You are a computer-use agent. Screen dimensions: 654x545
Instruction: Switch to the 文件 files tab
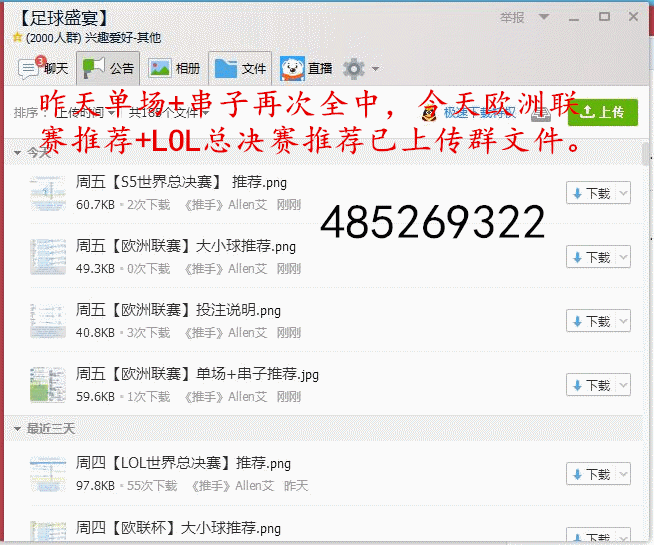coord(240,68)
